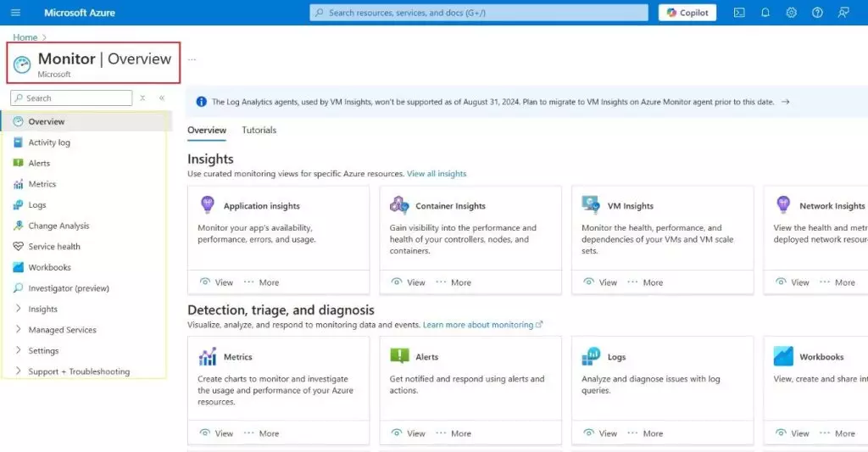868x452 pixels.
Task: Click the help question mark icon
Action: [817, 13]
